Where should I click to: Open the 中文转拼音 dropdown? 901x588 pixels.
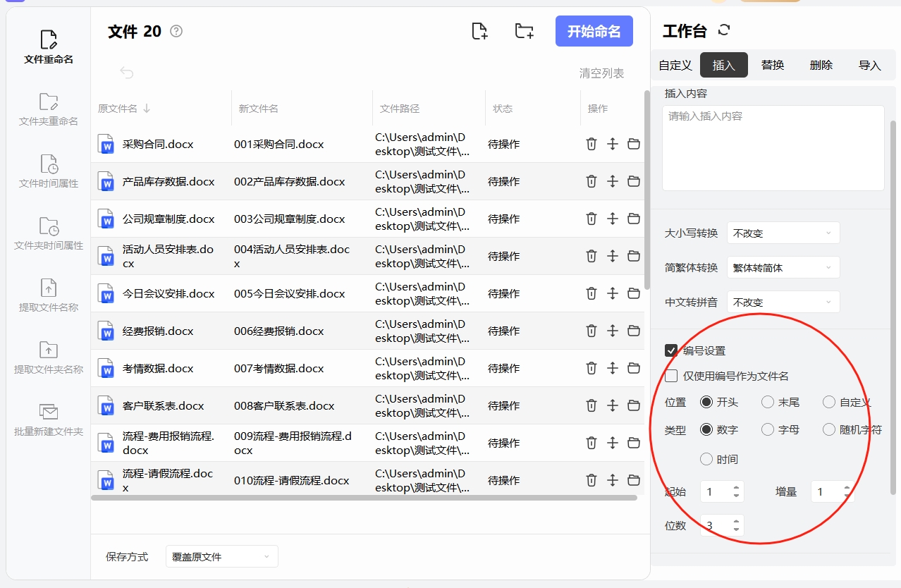click(783, 302)
